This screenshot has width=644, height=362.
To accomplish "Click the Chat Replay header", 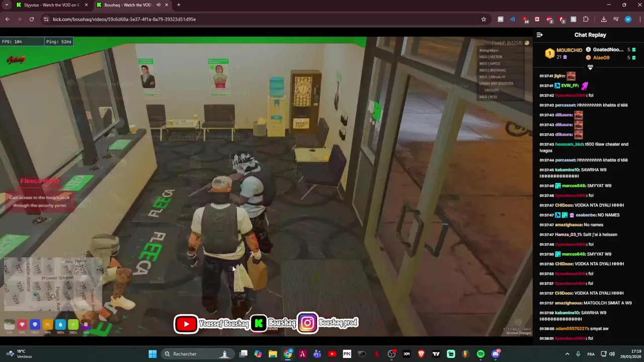I will (590, 35).
